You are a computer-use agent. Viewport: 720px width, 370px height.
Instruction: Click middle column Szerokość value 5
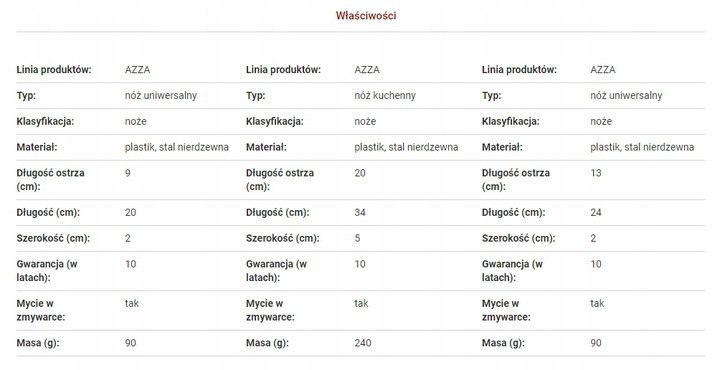[x=357, y=238]
